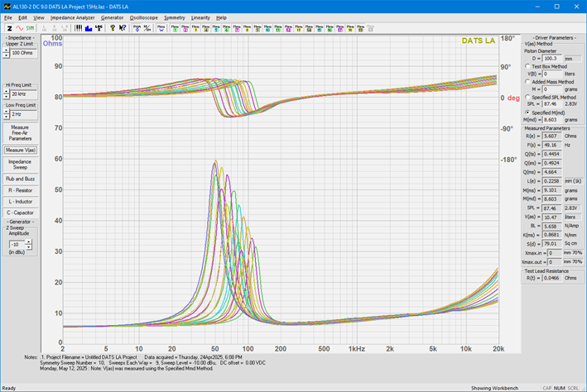
Task: Click the Xmax.in value field
Action: tap(555, 253)
